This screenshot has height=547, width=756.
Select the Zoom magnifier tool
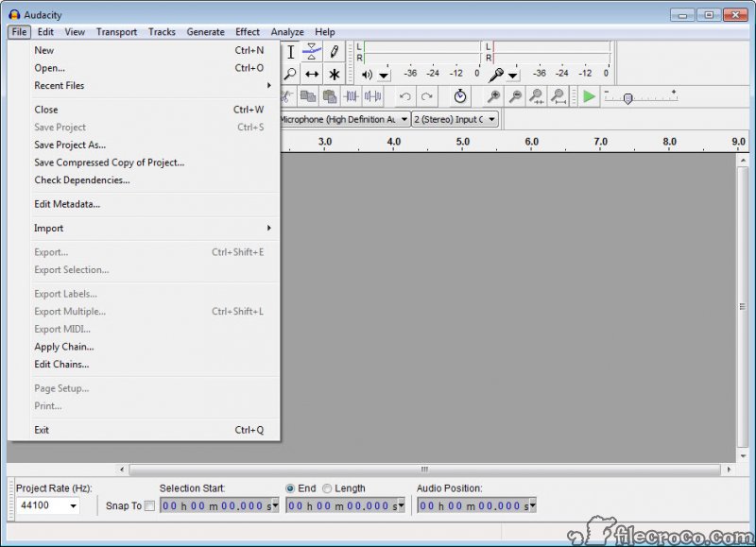pyautogui.click(x=290, y=74)
